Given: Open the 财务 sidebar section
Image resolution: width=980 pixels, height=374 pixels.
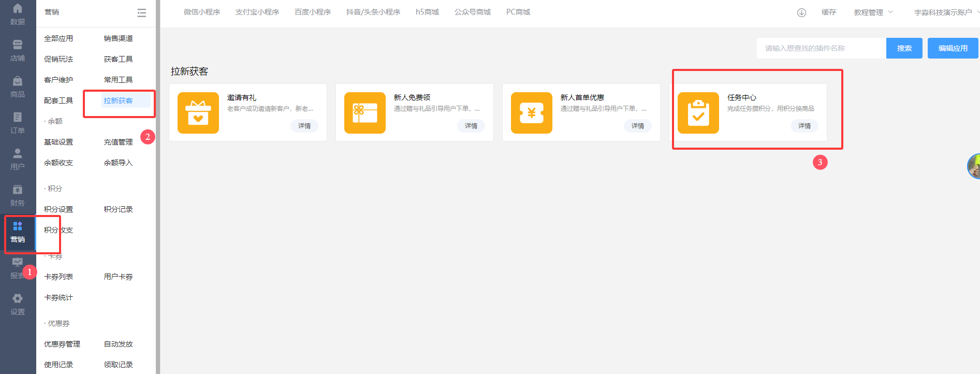Looking at the screenshot, I should pos(18,196).
